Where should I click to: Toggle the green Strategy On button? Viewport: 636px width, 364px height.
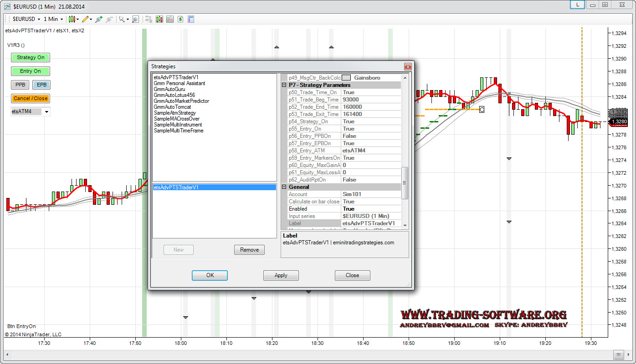pyautogui.click(x=31, y=57)
